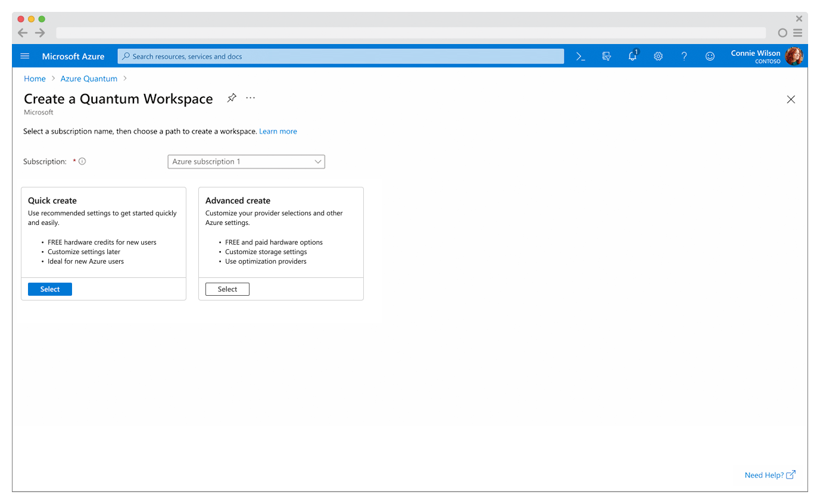Open the portal settings gear
Image resolution: width=820 pixels, height=504 pixels.
click(658, 56)
